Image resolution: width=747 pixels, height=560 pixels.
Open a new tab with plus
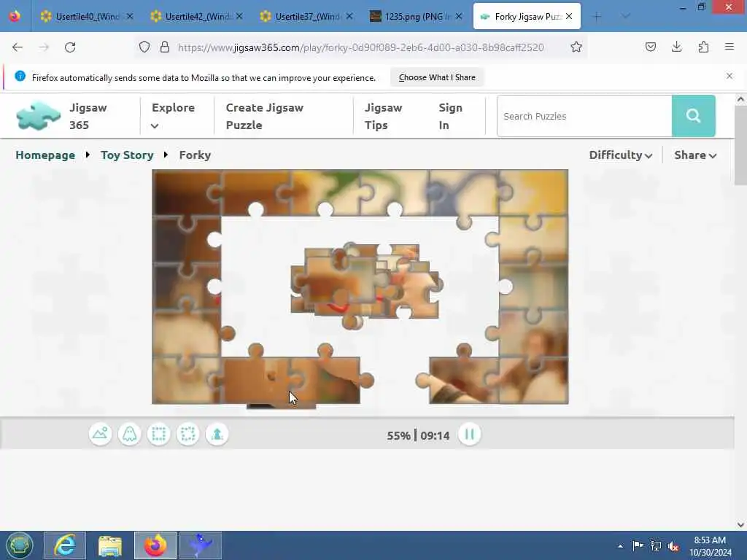(597, 17)
